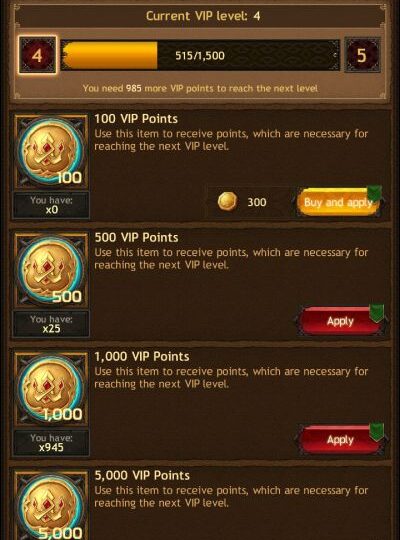The image size is (400, 540).
Task: Click the gold coin icon beside 300
Action: click(x=227, y=201)
